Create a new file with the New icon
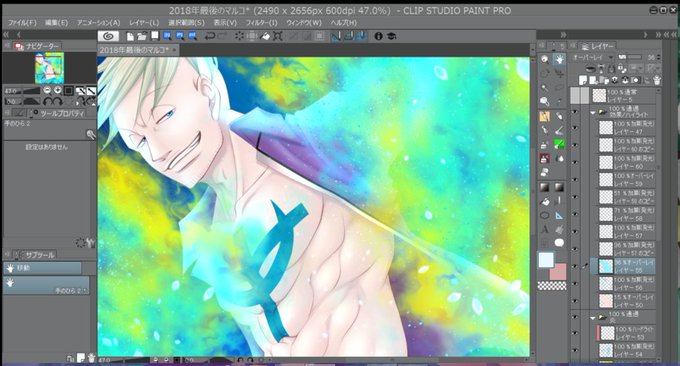680x366 pixels. pos(130,36)
